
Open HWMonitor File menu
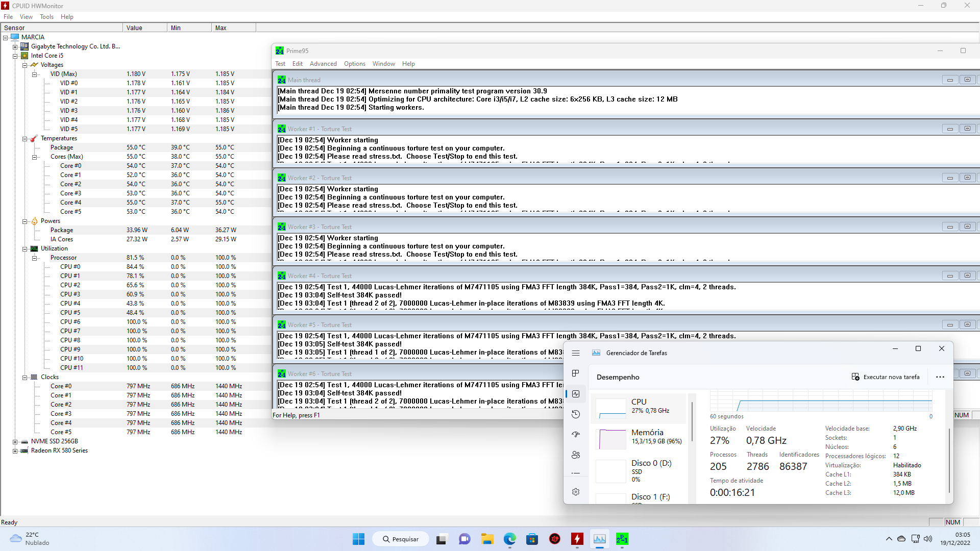coord(8,17)
